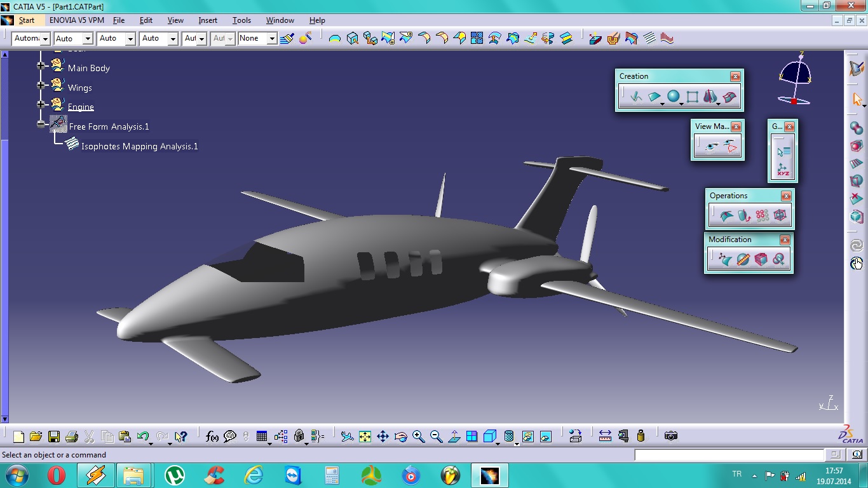Click the Paintbrush apply icon in top toolbar
Image resolution: width=868 pixels, height=488 pixels.
coord(287,38)
